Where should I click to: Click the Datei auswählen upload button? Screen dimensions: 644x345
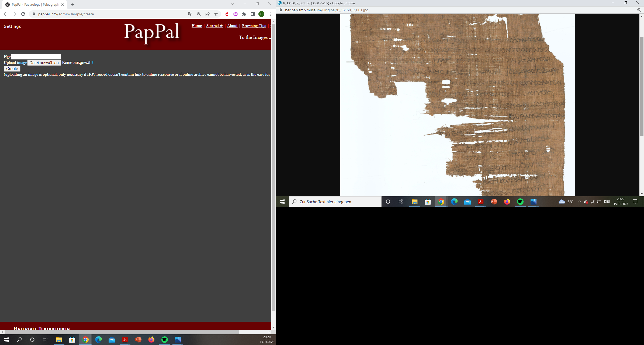[44, 63]
